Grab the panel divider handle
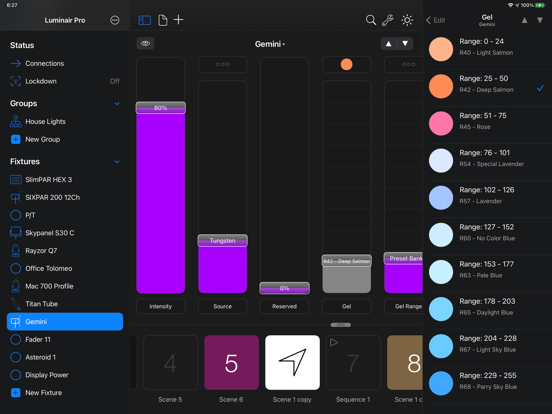This screenshot has width=552, height=414. [340, 325]
